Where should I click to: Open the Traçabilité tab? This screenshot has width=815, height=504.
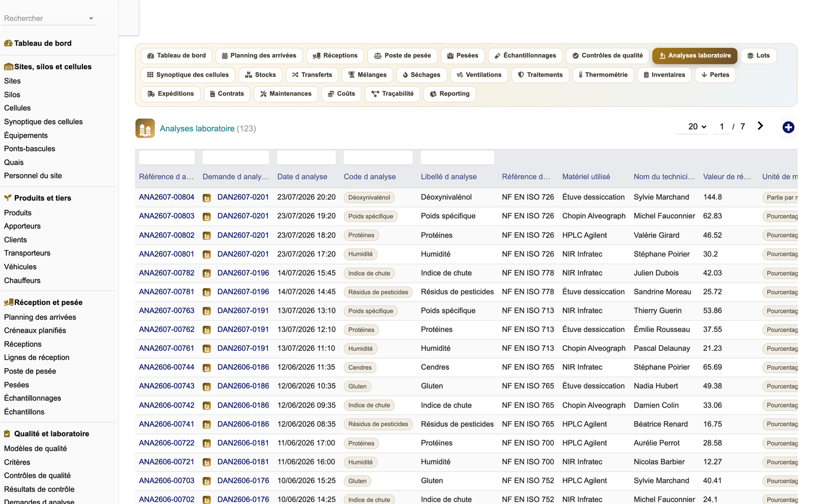393,94
